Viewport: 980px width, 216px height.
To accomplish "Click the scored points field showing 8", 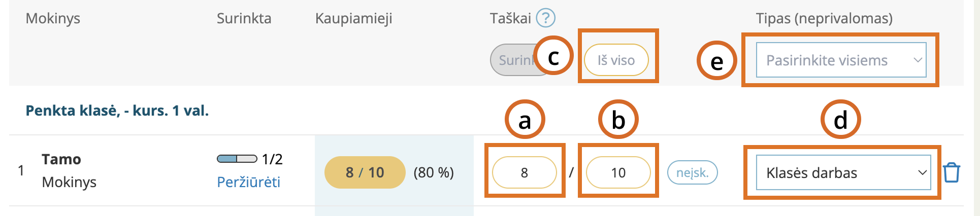I will click(524, 172).
